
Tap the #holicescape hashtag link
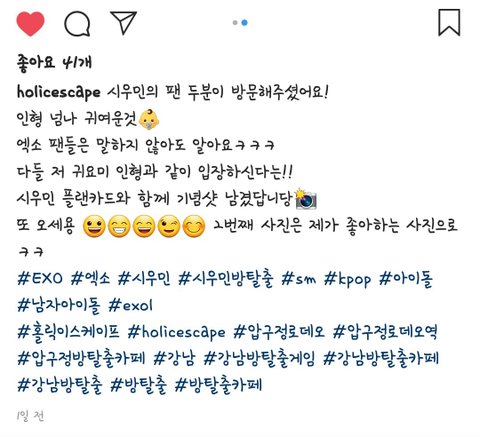(177, 333)
